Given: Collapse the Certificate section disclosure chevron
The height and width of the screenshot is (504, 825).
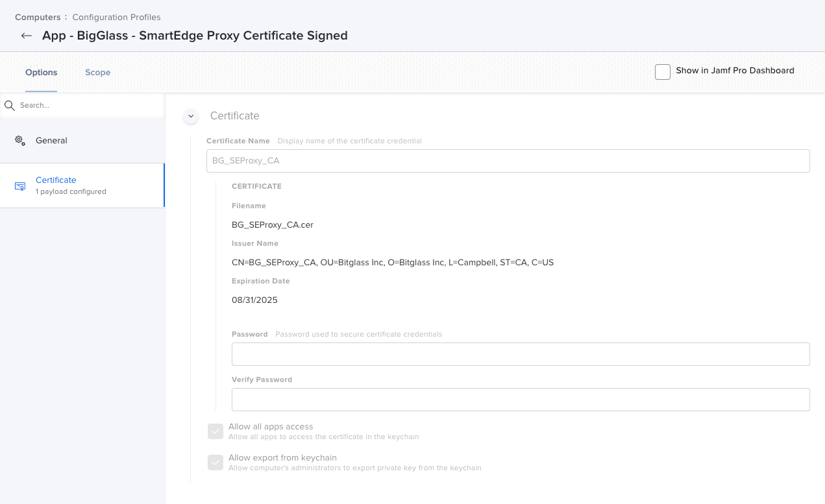Looking at the screenshot, I should point(190,115).
